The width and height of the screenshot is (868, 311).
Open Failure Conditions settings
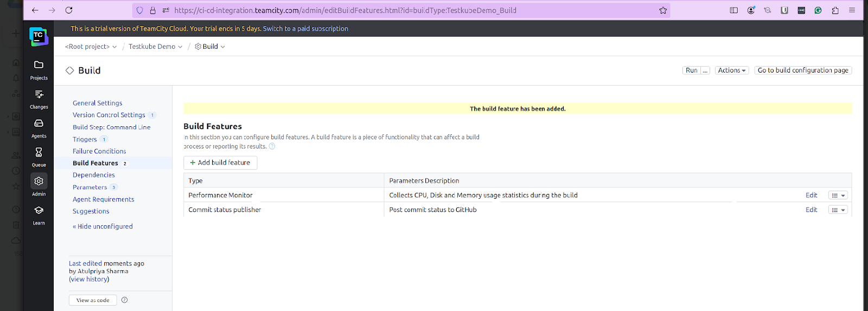pyautogui.click(x=99, y=151)
